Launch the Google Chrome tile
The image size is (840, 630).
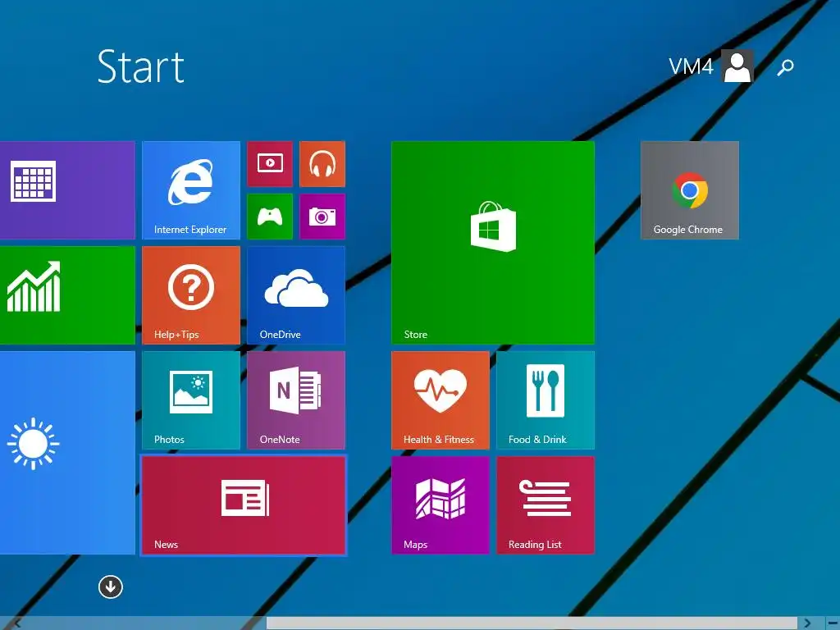click(x=689, y=190)
